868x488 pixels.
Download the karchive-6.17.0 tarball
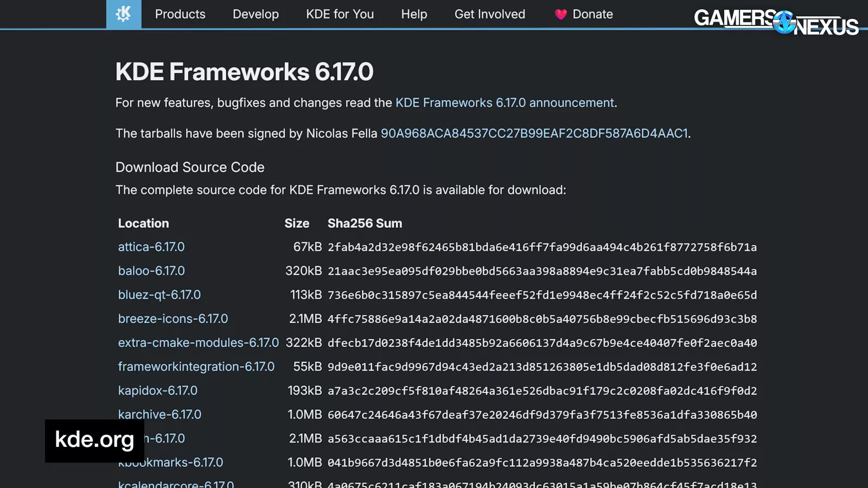pyautogui.click(x=159, y=415)
